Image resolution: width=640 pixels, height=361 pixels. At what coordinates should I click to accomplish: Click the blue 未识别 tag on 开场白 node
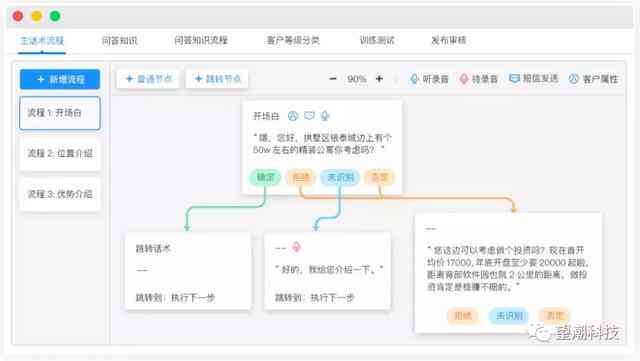click(340, 177)
